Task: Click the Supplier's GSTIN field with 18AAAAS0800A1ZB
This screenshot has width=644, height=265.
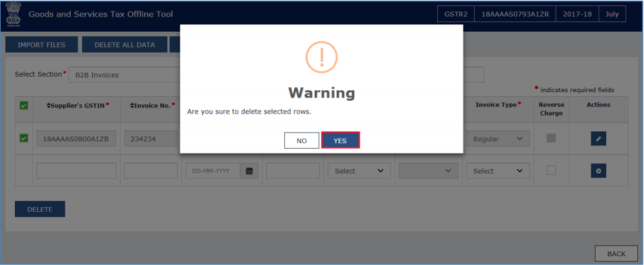Action: point(76,139)
